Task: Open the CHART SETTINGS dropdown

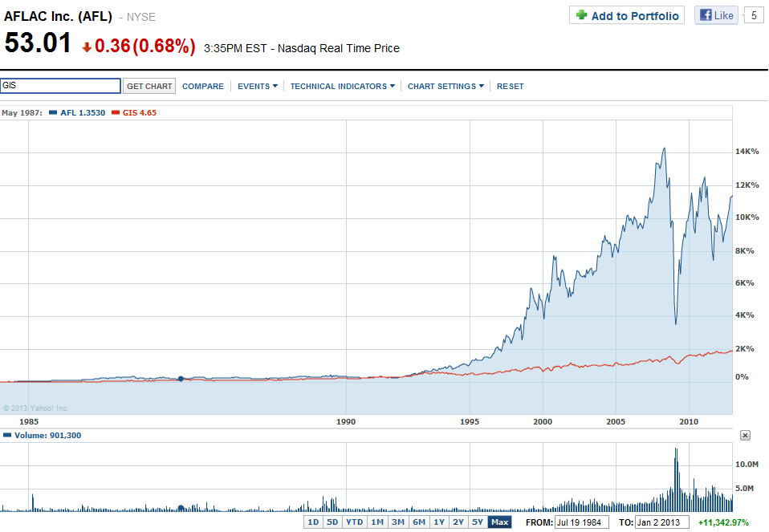Action: (446, 87)
